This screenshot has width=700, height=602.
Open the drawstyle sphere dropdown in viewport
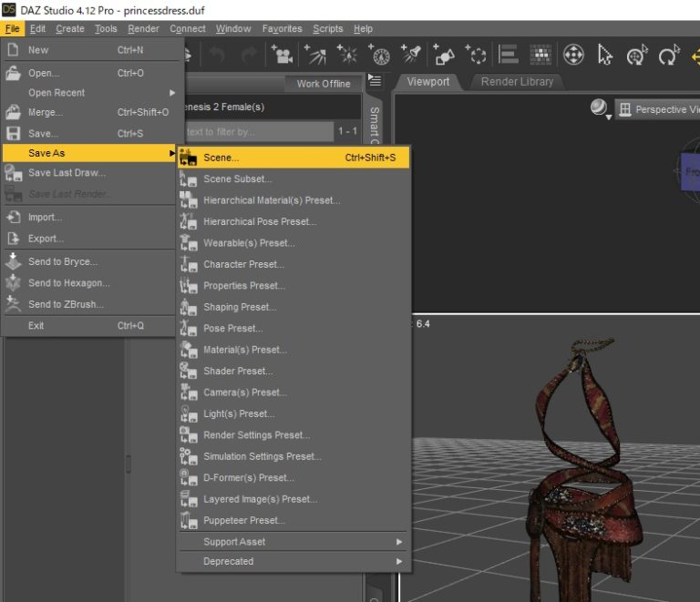pos(600,109)
